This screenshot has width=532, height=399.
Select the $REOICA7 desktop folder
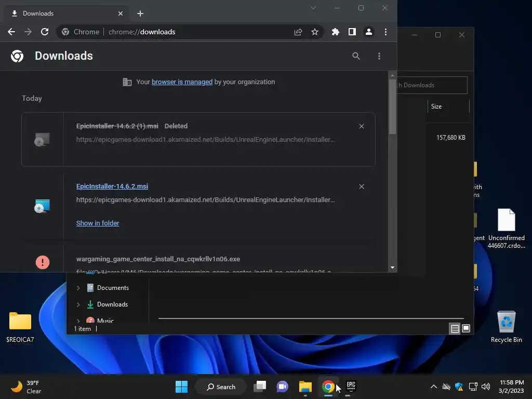[20, 327]
